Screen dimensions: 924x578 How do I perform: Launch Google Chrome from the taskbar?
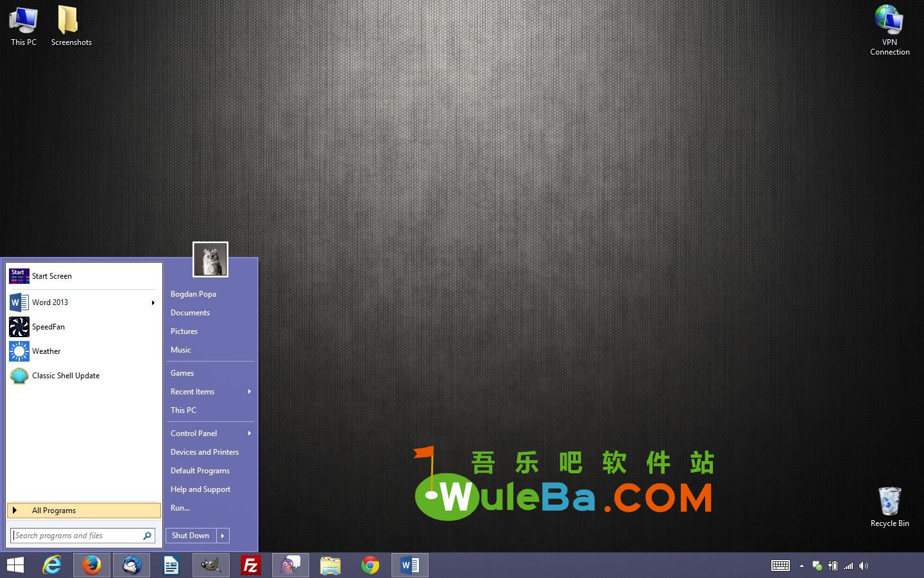click(x=370, y=565)
